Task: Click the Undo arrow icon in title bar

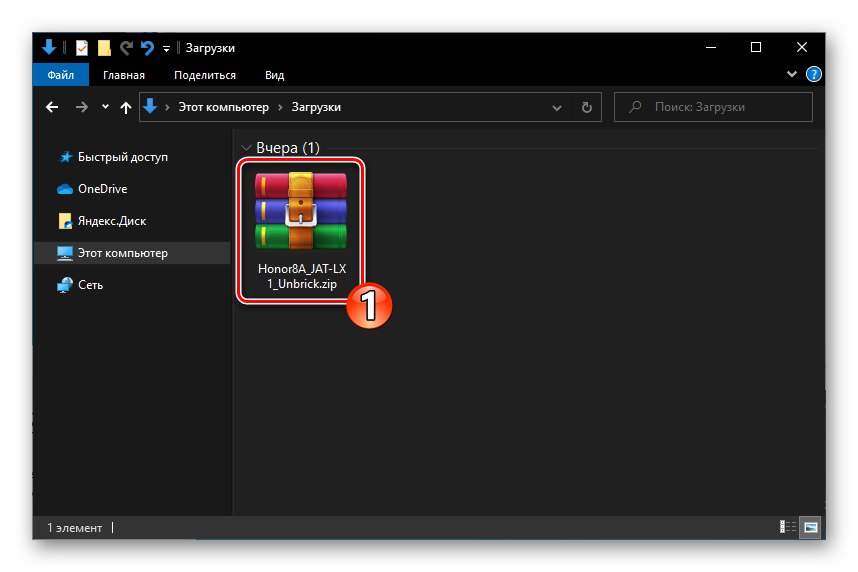Action: click(147, 48)
